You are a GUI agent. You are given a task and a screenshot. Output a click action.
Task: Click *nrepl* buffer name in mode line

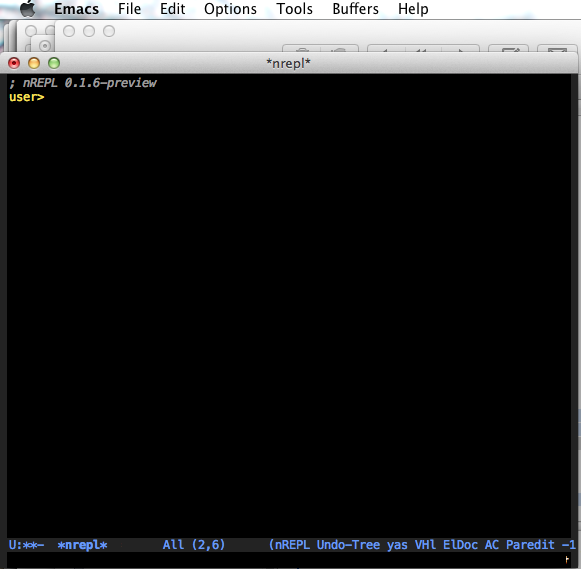(82, 545)
